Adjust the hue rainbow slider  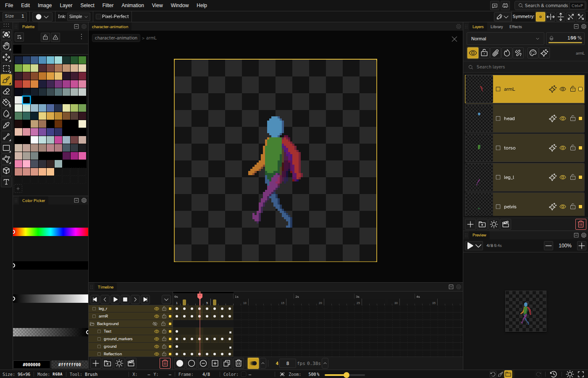coord(50,232)
